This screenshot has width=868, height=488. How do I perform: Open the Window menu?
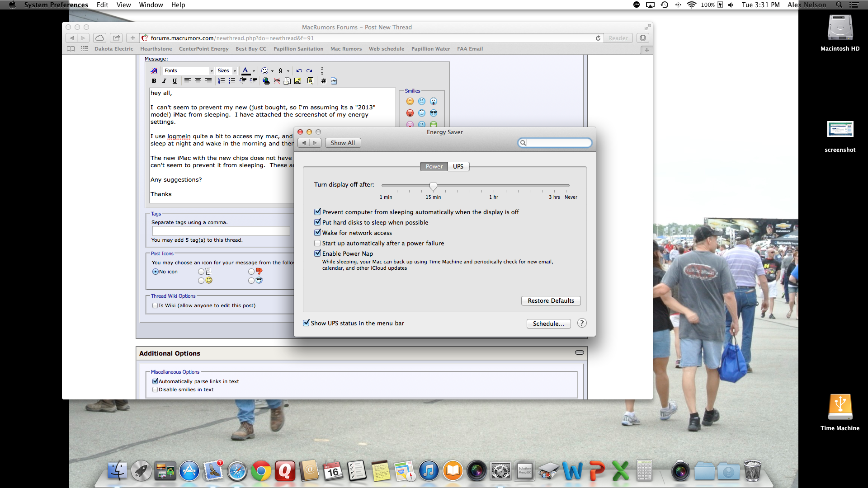(x=151, y=5)
